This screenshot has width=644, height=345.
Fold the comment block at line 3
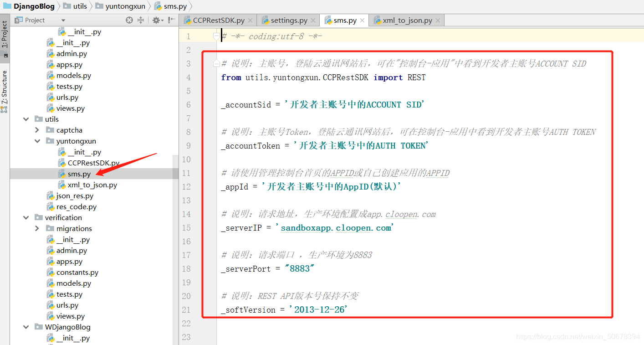[217, 63]
